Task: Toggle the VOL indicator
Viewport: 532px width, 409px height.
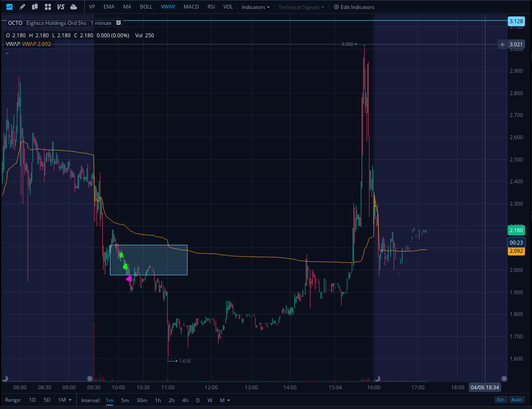Action: coord(228,7)
